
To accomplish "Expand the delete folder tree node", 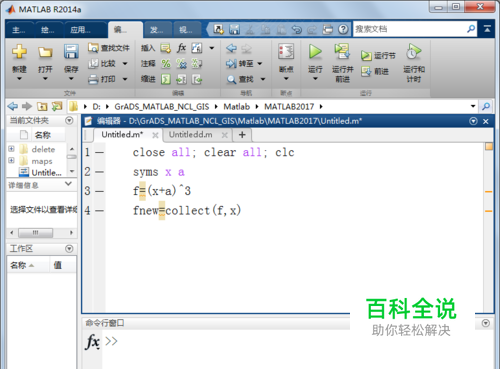I will tap(11, 149).
